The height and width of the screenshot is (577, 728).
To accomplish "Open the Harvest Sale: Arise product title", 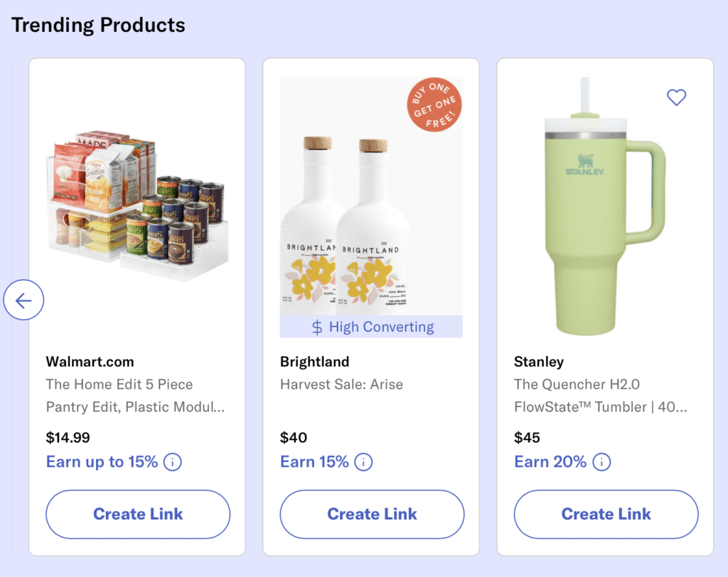I will tap(341, 384).
